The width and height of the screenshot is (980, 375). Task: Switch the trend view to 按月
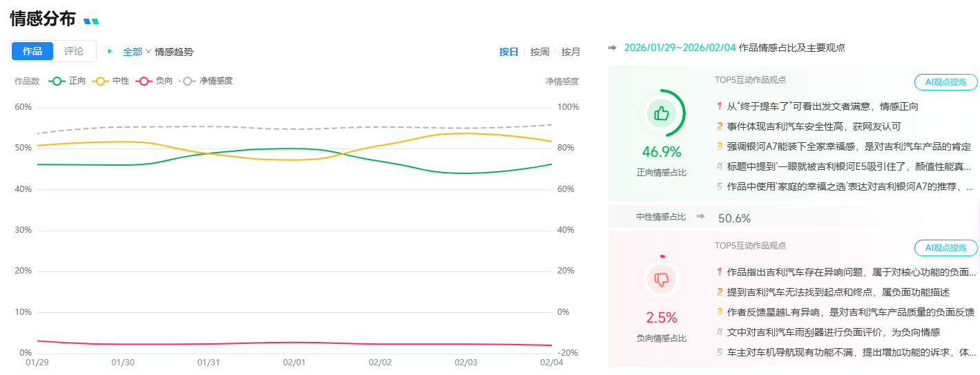point(570,52)
